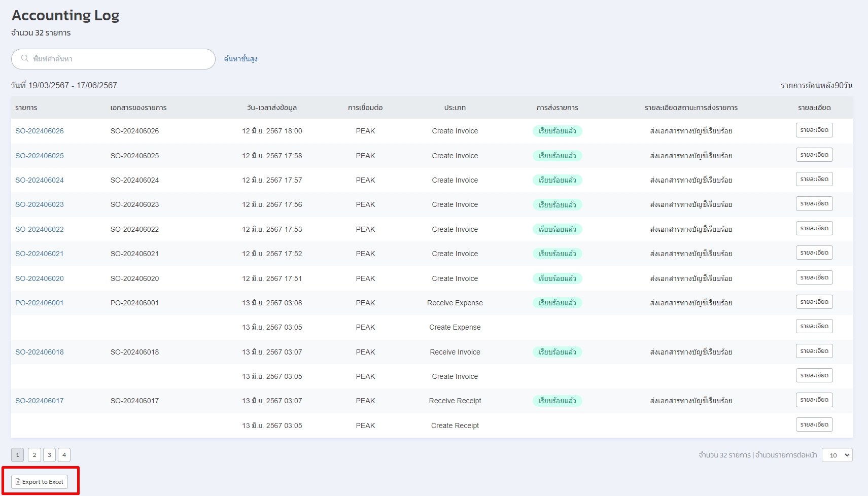Screen dimensions: 868x496
Task: Click the search magnifier icon
Action: (x=24, y=59)
